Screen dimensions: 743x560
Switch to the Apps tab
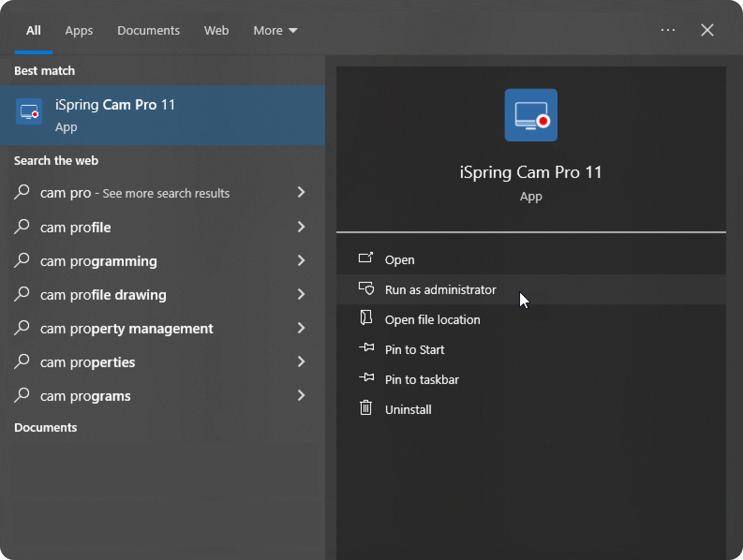[79, 30]
